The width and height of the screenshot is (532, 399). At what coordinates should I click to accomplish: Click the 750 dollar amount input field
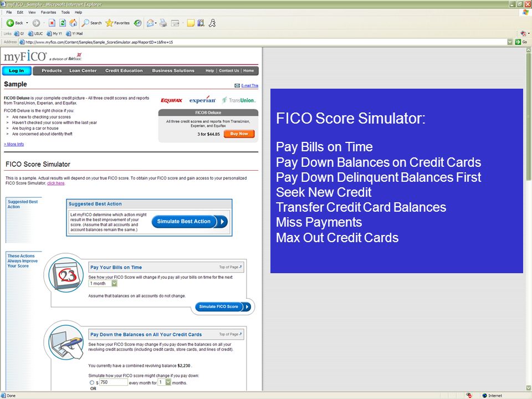click(x=113, y=382)
